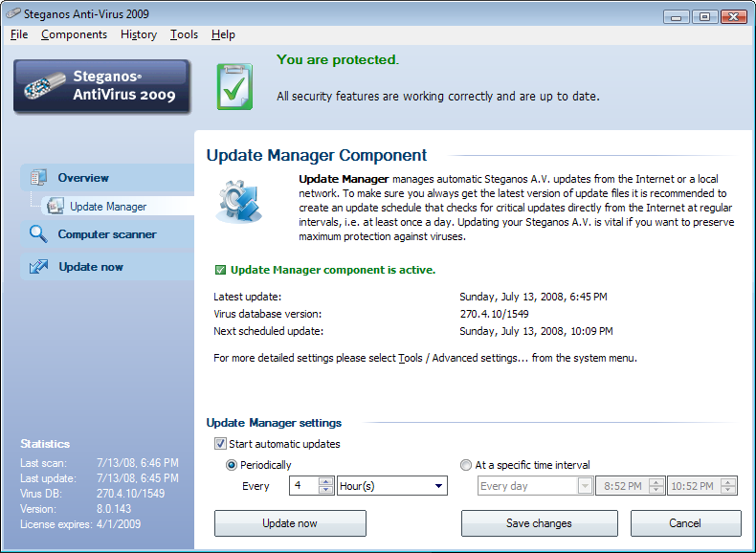The height and width of the screenshot is (553, 756).
Task: Click the Cancel button
Action: 685,523
